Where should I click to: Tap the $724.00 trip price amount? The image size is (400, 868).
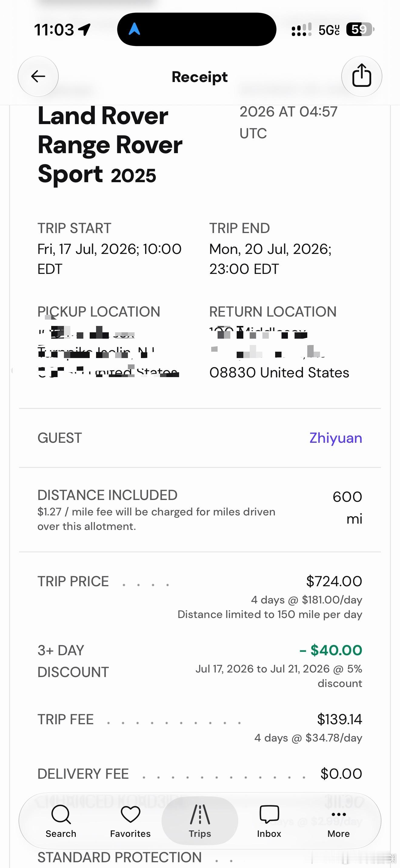[x=334, y=581]
